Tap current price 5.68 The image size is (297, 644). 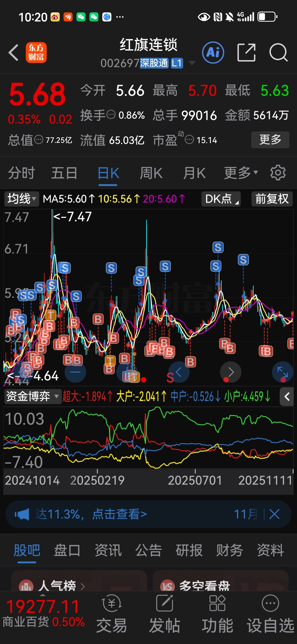tap(37, 95)
